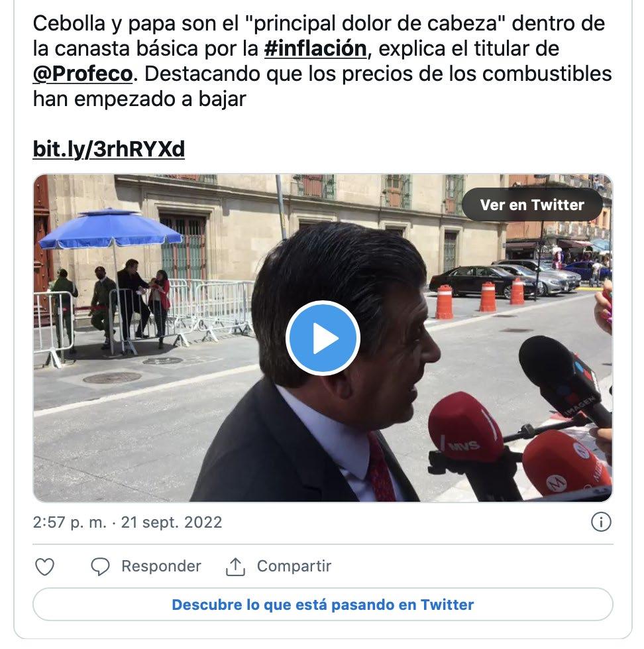
Task: Click the blue umbrella in video preview
Action: [x=110, y=229]
